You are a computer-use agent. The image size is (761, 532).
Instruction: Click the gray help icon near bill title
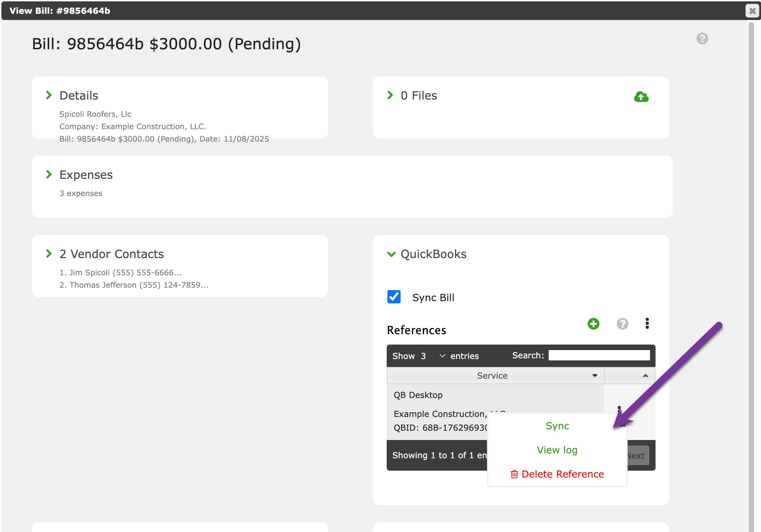pyautogui.click(x=702, y=39)
